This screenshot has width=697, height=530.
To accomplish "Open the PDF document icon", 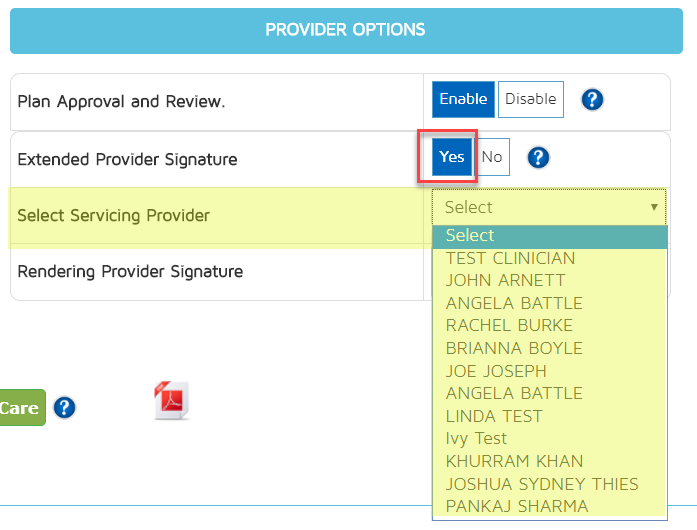I will pyautogui.click(x=171, y=400).
